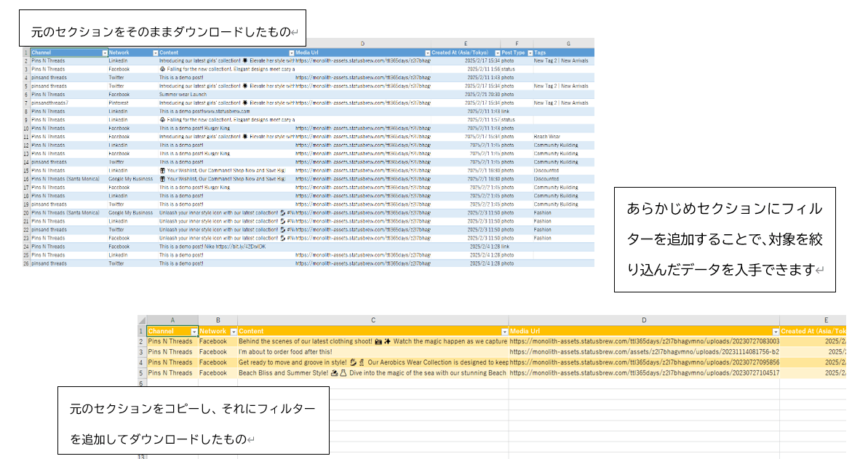This screenshot has height=459, width=868.
Task: Select the 'pinsandthreads7' channel cell
Action: tap(69, 103)
